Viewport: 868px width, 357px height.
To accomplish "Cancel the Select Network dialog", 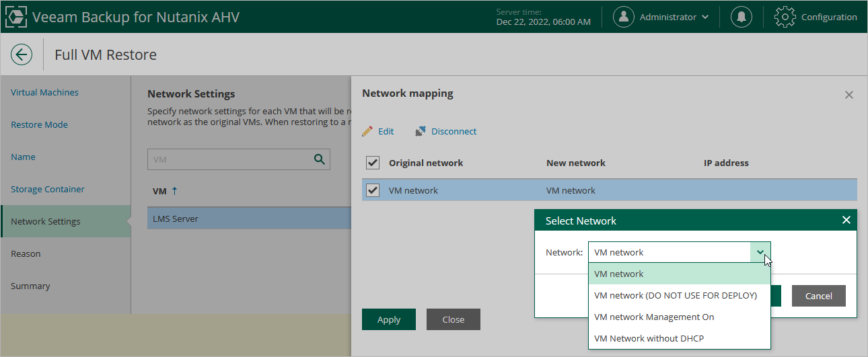I will [x=819, y=296].
